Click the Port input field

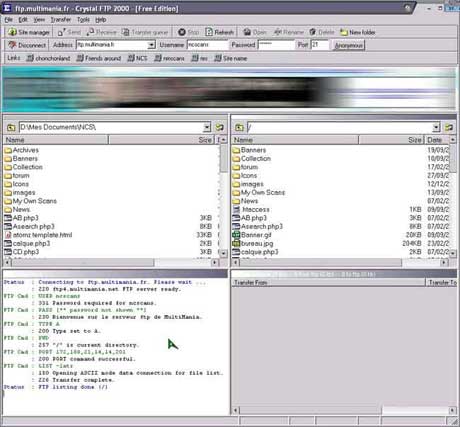(x=320, y=45)
